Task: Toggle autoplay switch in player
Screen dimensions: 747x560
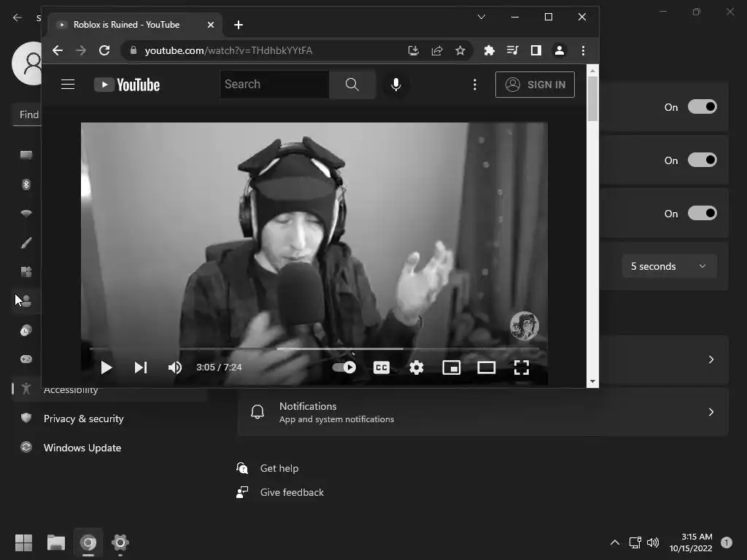Action: (344, 367)
